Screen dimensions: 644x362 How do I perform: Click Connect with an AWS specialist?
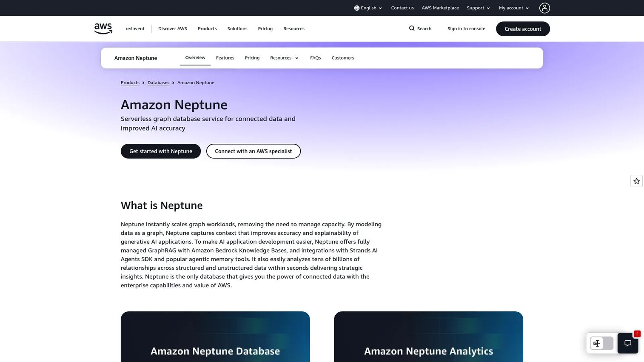pos(254,151)
